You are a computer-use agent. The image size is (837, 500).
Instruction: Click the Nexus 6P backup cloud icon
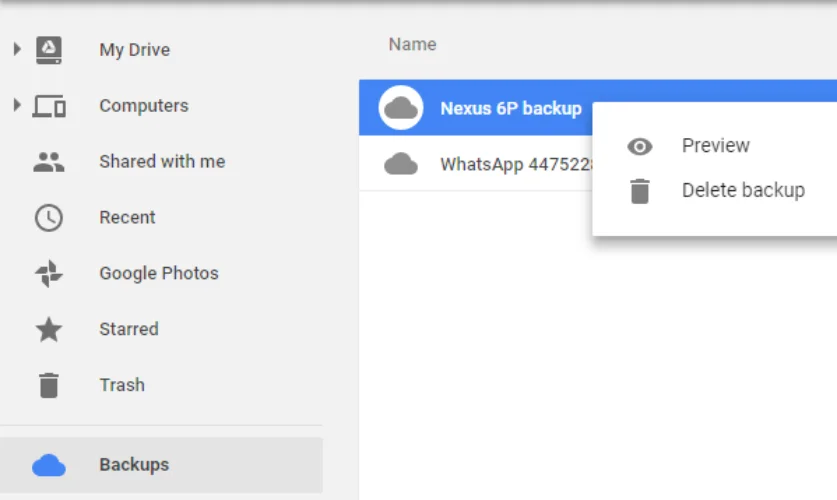401,108
